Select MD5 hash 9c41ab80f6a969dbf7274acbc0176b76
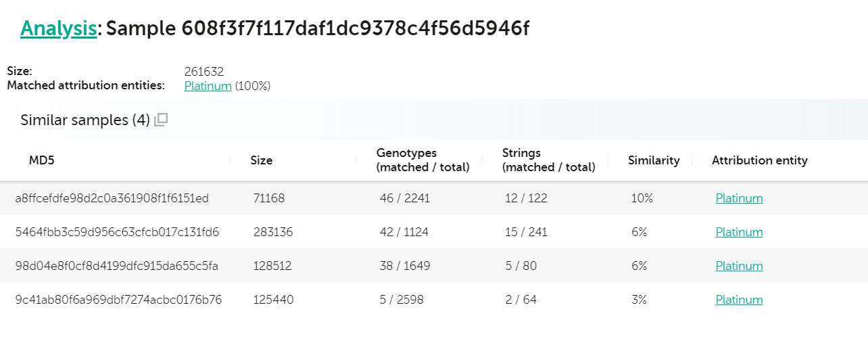This screenshot has height=364, width=868. pos(118,300)
